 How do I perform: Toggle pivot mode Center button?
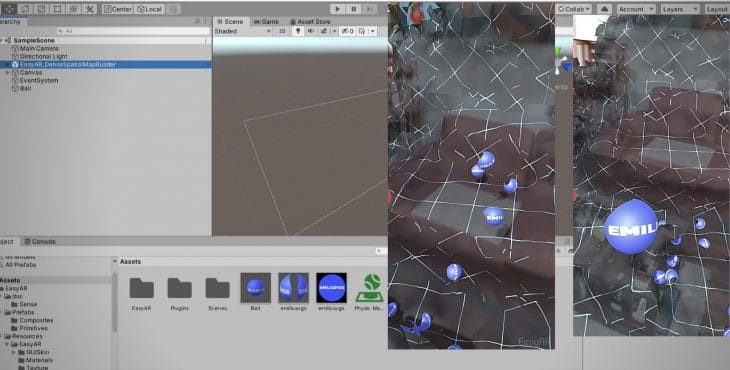click(x=118, y=9)
